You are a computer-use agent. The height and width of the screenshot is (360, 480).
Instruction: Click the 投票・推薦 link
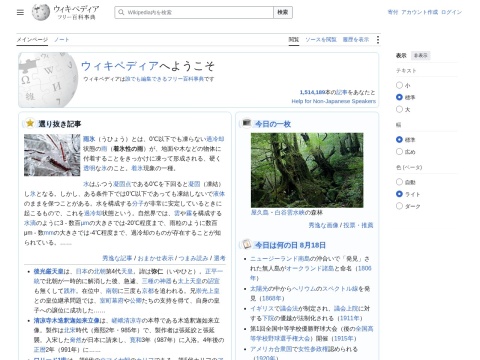358,225
